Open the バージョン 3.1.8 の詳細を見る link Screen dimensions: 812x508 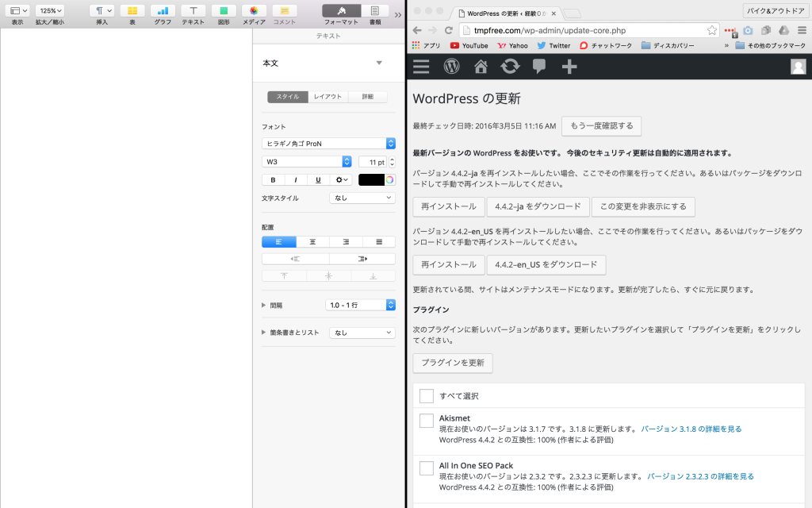(691, 429)
